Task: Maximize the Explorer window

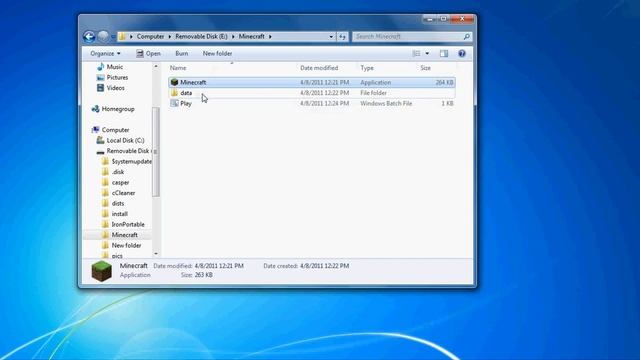Action: point(444,19)
